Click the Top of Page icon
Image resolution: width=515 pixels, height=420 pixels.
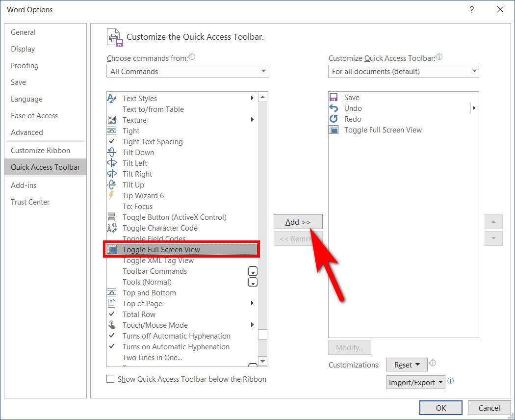point(112,303)
